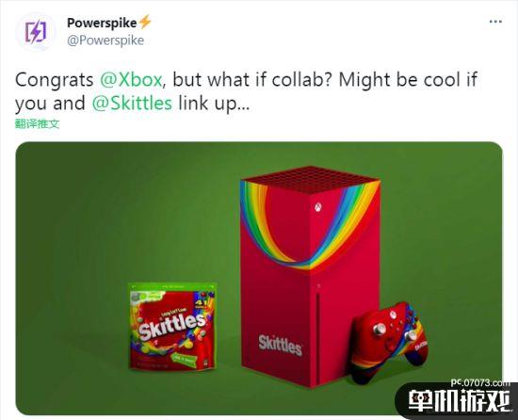Viewport: 518px width, 420px height.
Task: Open the three-dot more options menu
Action: 495,22
